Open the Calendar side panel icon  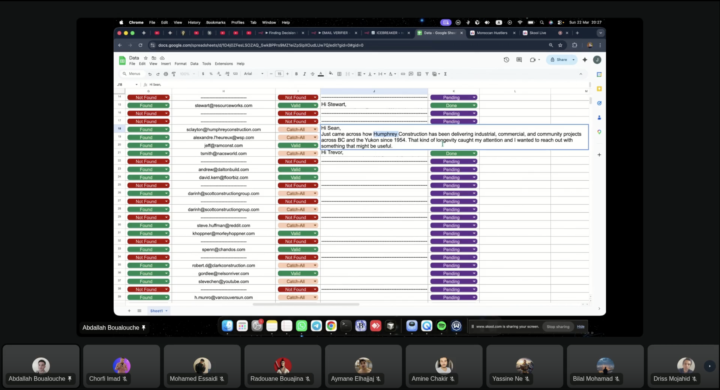[x=599, y=74]
